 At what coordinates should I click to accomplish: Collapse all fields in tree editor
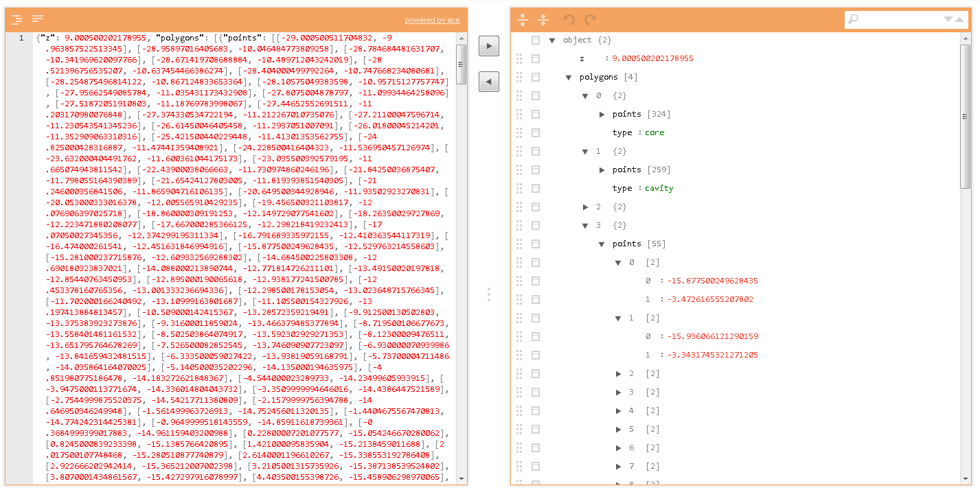click(x=543, y=19)
